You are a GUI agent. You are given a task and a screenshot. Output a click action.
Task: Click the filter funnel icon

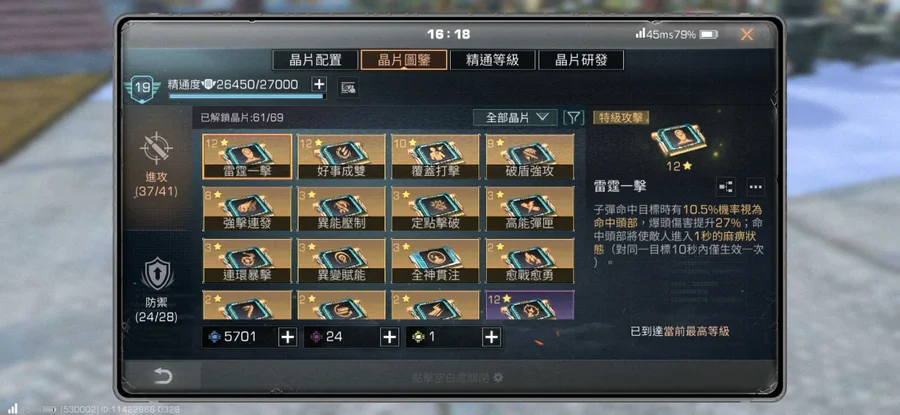coord(573,118)
